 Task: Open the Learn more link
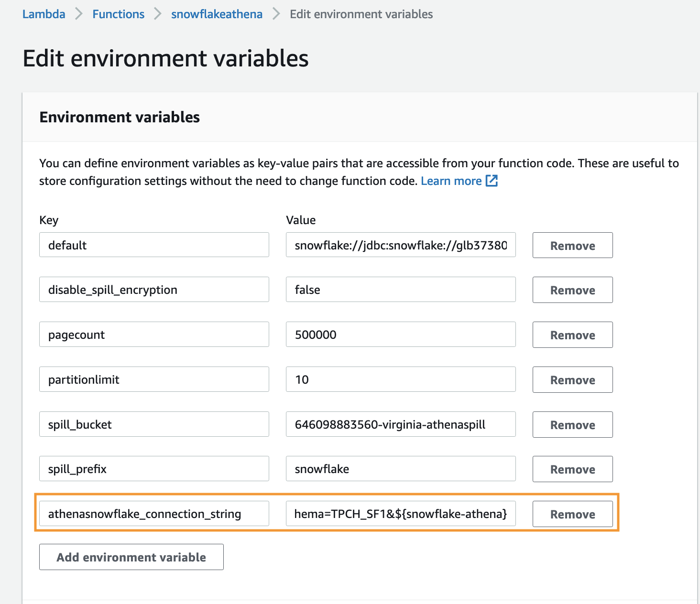click(451, 181)
